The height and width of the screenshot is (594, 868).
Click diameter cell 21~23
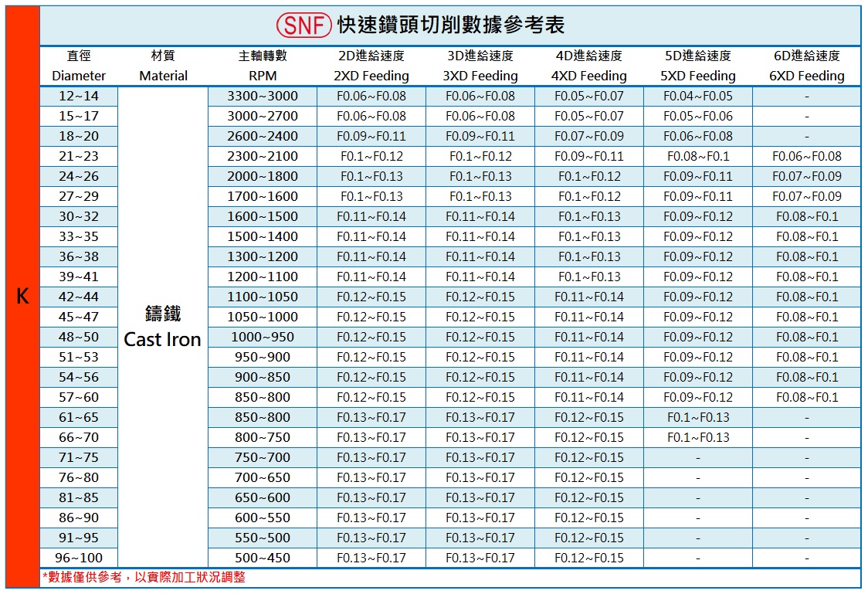tap(79, 157)
